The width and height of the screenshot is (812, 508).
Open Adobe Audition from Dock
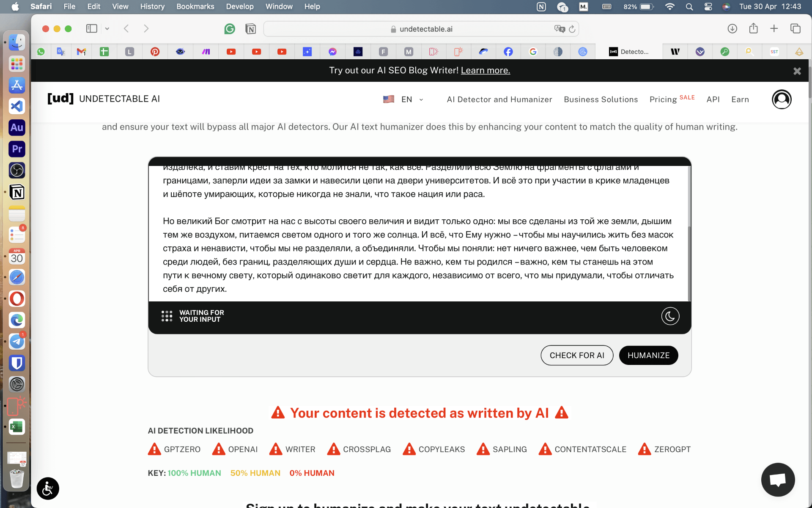17,127
